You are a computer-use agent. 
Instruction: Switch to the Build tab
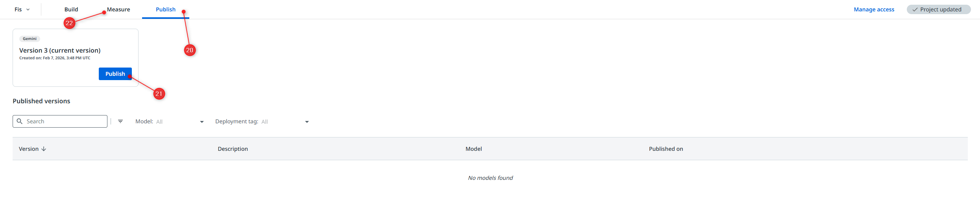click(x=71, y=9)
